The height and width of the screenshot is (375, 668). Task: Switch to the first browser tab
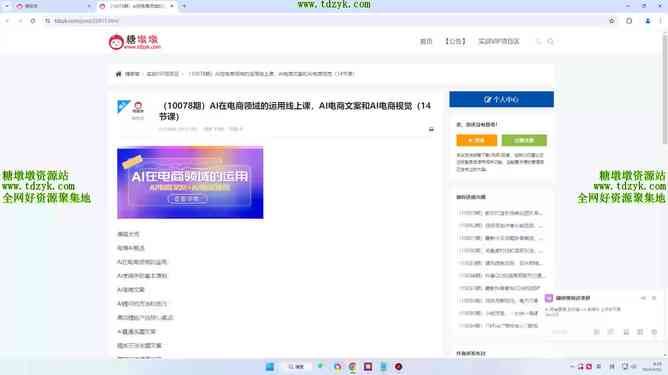click(53, 6)
